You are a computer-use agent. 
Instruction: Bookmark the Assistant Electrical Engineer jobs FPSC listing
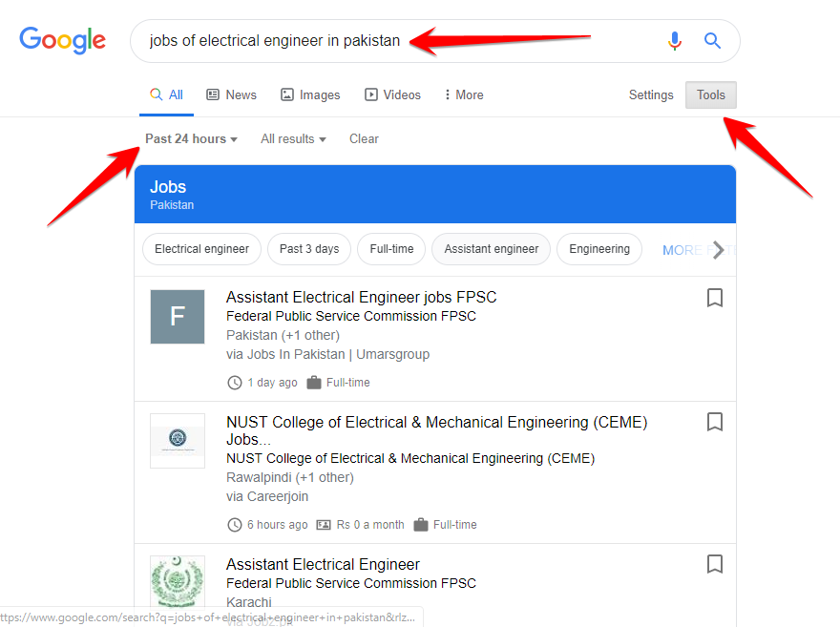pyautogui.click(x=715, y=298)
